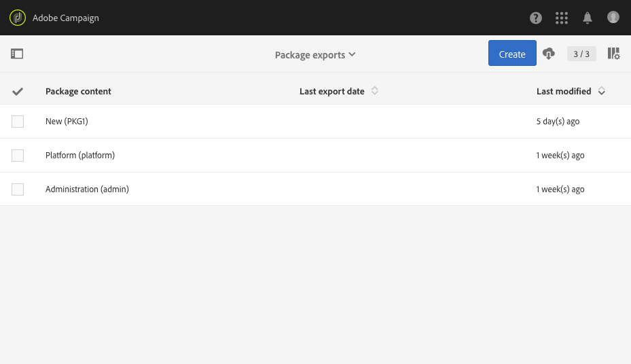This screenshot has width=631, height=364.
Task: Tick the checkbox for Platform (platform)
Action: pos(18,156)
